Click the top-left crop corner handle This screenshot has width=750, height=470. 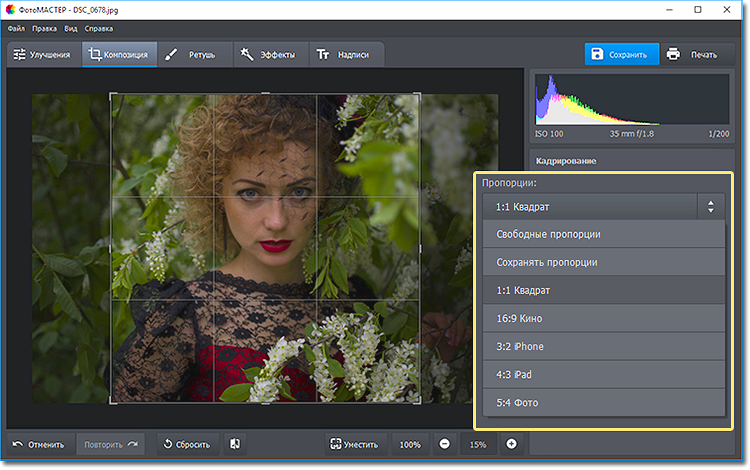[112, 95]
